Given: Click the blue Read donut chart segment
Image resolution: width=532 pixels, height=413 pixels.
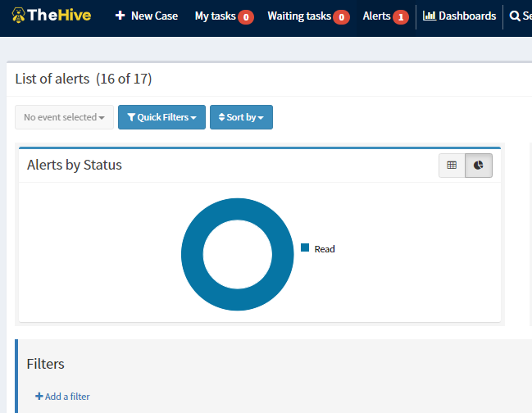Looking at the screenshot, I should click(x=192, y=254).
